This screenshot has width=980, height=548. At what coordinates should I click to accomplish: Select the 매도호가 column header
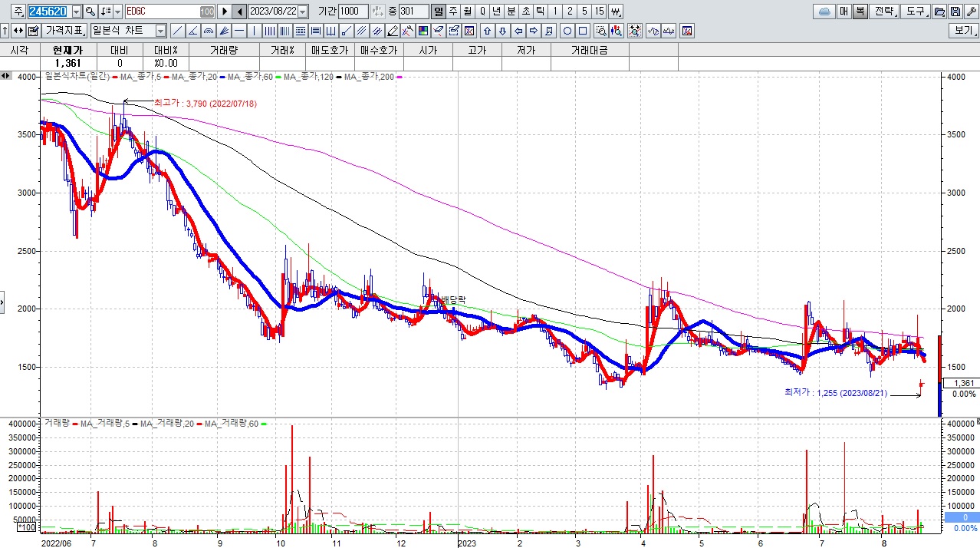click(x=329, y=50)
